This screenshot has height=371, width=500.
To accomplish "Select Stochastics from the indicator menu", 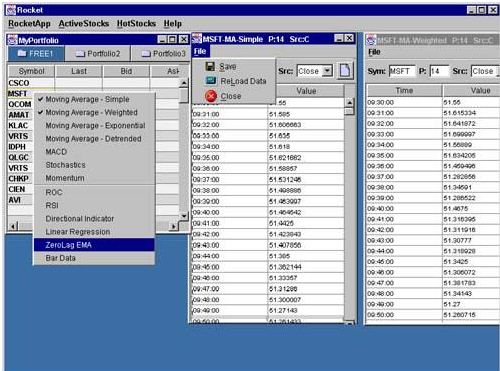I will (x=94, y=165).
